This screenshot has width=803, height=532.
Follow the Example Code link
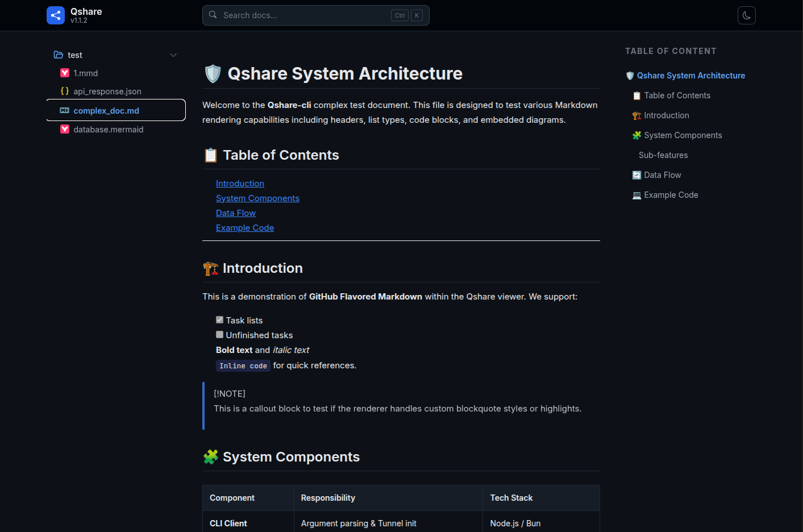pyautogui.click(x=245, y=228)
